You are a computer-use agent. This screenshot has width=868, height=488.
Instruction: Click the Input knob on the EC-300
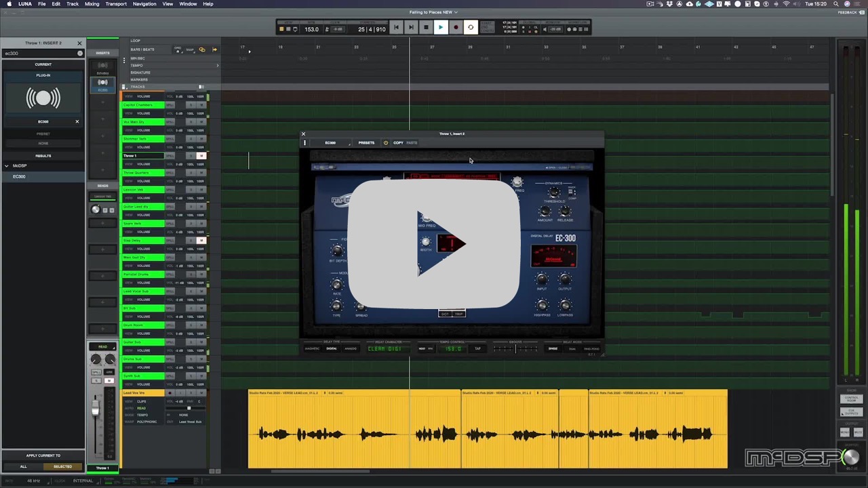[542, 279]
